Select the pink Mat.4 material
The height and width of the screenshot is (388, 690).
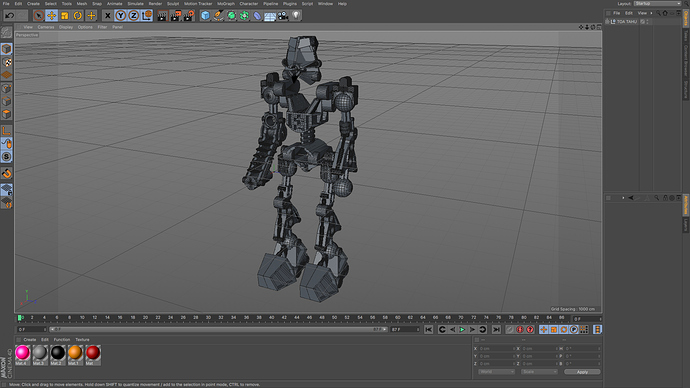pyautogui.click(x=22, y=355)
